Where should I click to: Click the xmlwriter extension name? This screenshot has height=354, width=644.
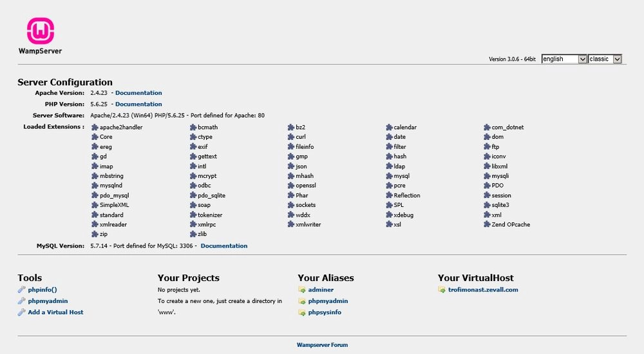[x=308, y=224]
